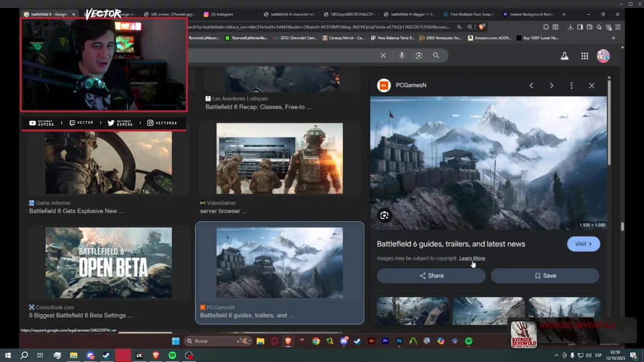Image resolution: width=644 pixels, height=362 pixels.
Task: Select the PCGamesN mountain thumbnail in results
Action: point(280,263)
